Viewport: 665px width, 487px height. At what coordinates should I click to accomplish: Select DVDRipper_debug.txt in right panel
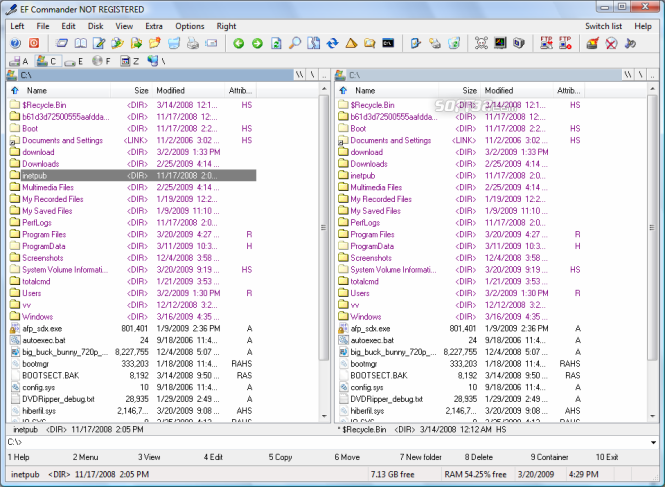[461, 399]
